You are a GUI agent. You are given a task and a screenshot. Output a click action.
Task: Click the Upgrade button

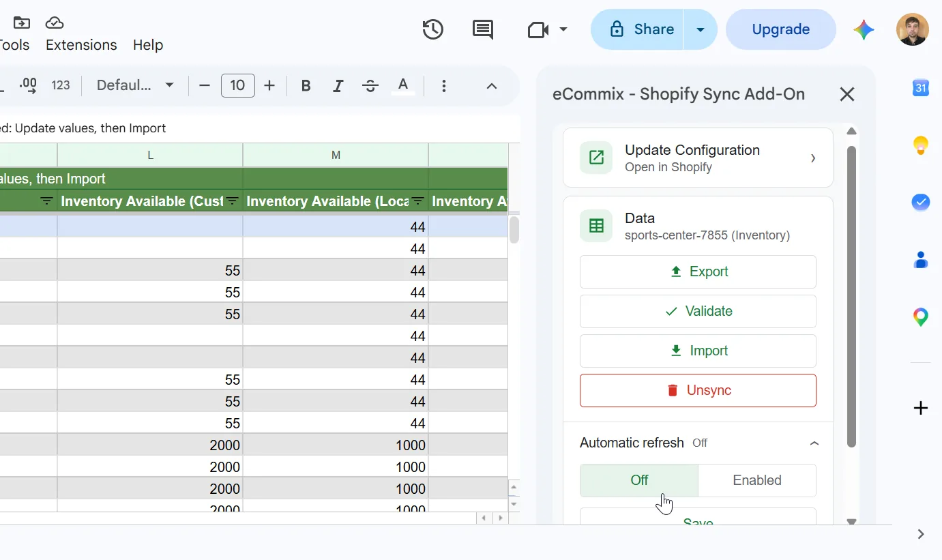pyautogui.click(x=781, y=29)
